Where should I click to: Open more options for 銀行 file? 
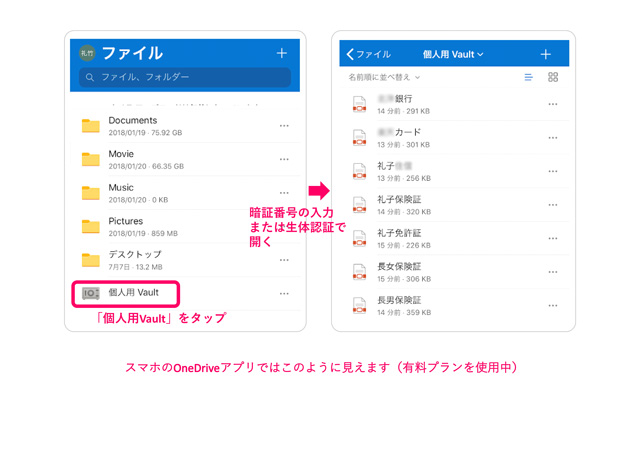[553, 104]
